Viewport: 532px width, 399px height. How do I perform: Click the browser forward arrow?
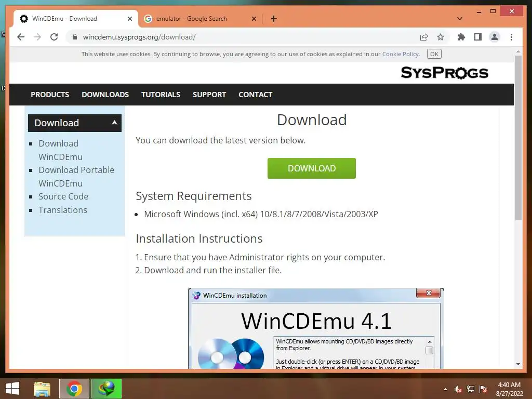(37, 37)
